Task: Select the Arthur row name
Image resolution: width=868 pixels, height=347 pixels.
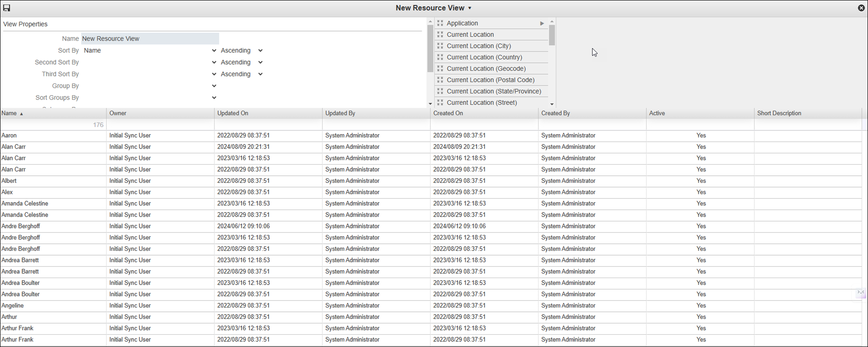Action: [9, 317]
